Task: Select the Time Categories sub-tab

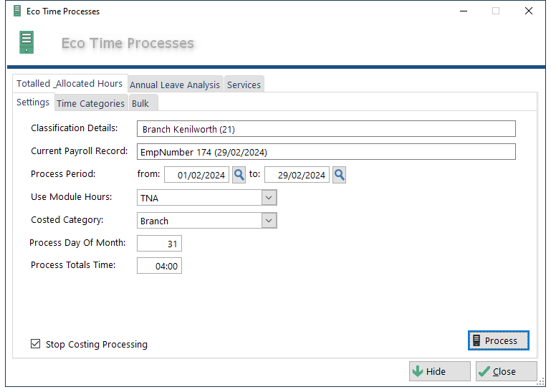Action: click(90, 103)
